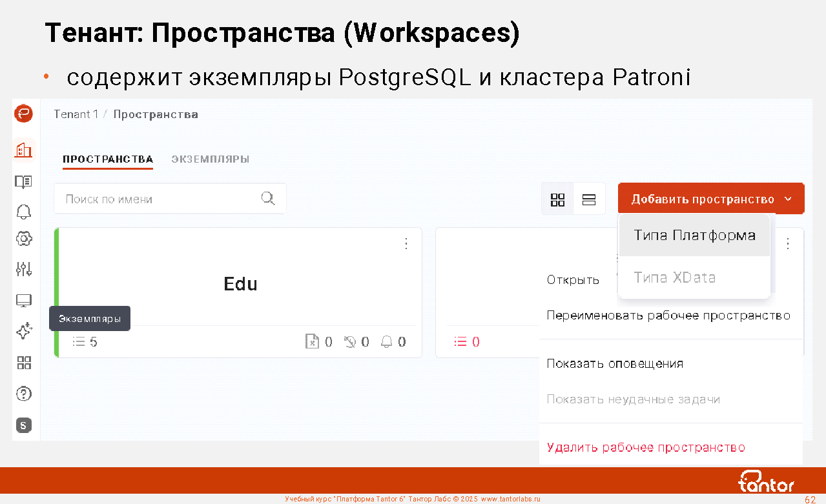This screenshot has height=504, width=826.
Task: Select Типа Платформа from dropdown menu
Action: click(694, 236)
